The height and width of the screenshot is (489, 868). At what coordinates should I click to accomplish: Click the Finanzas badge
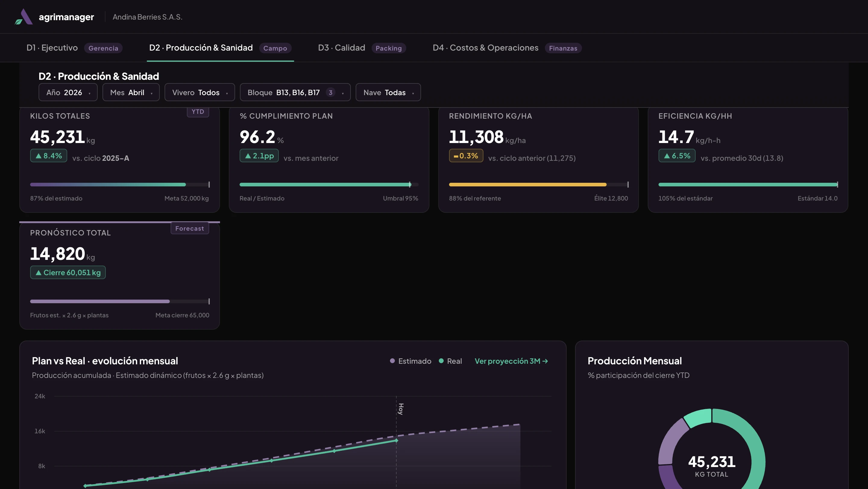point(563,48)
